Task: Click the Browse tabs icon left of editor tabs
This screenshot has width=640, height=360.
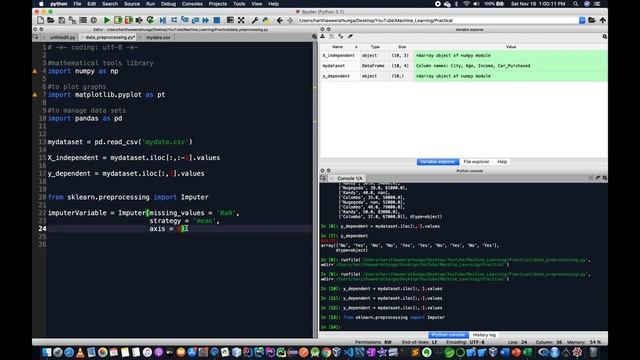Action: click(36, 37)
